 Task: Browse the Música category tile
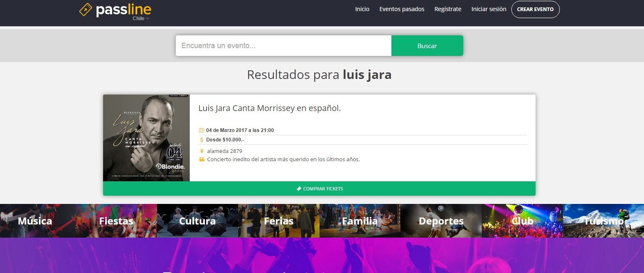tap(35, 221)
